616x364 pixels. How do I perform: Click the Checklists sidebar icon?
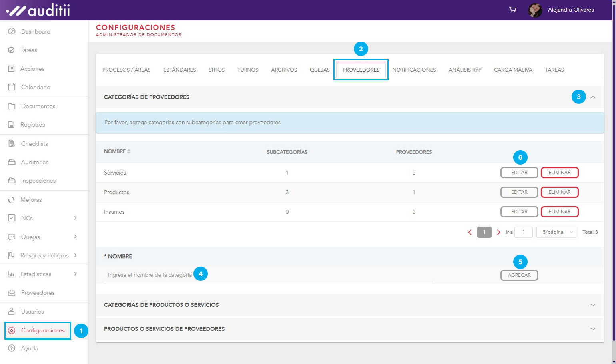tap(12, 143)
